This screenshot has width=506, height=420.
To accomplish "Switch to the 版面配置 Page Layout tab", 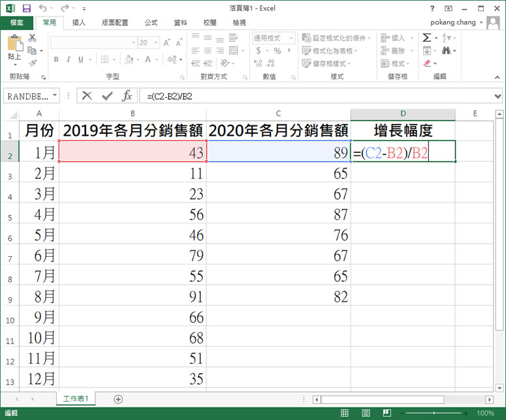I will (x=115, y=23).
